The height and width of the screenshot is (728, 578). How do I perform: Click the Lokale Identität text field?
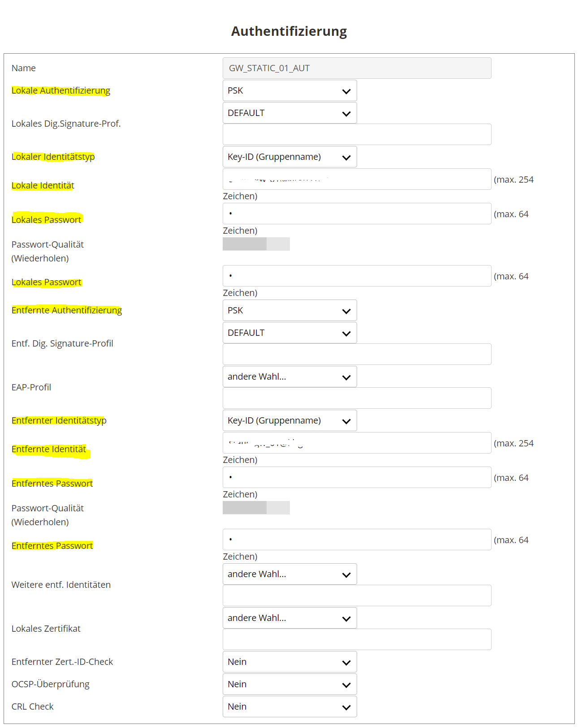coord(357,179)
